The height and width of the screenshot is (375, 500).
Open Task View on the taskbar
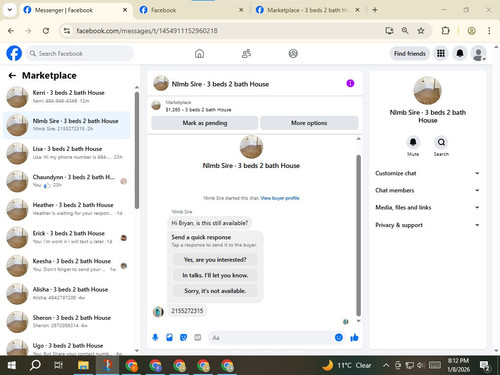[x=59, y=365]
